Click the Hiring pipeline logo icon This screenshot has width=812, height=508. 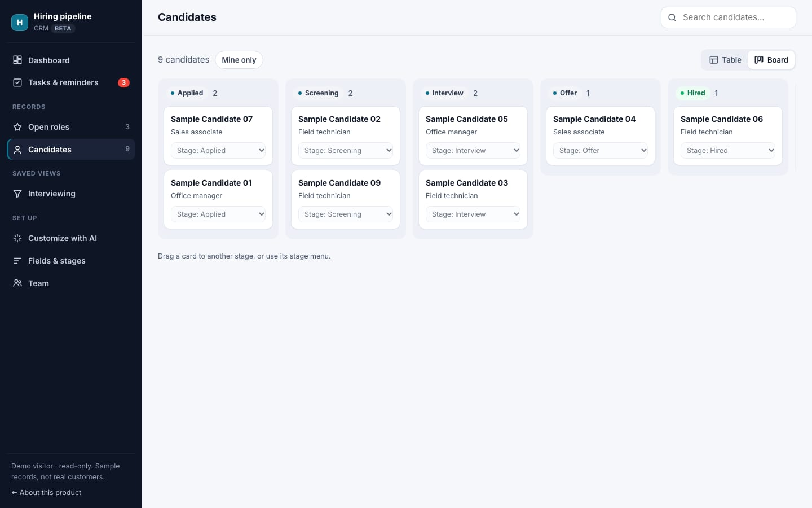[x=20, y=23]
